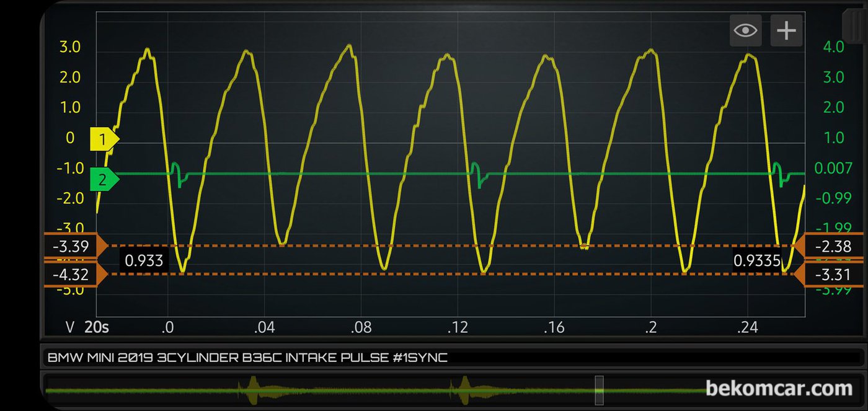This screenshot has width=868, height=411.
Task: Toggle the eye visibility icon
Action: (x=745, y=30)
